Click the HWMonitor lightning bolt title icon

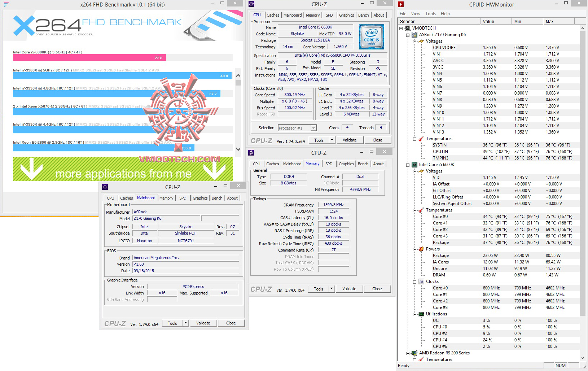point(401,5)
